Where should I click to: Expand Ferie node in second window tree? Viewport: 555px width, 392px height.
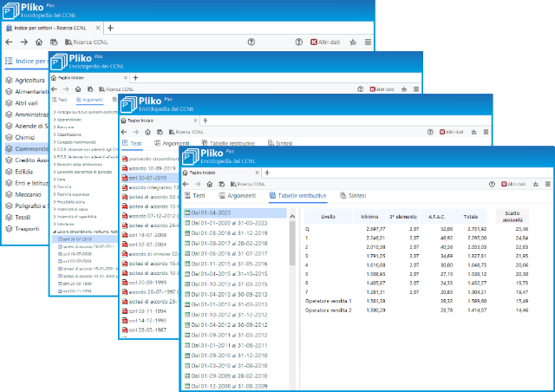55,180
